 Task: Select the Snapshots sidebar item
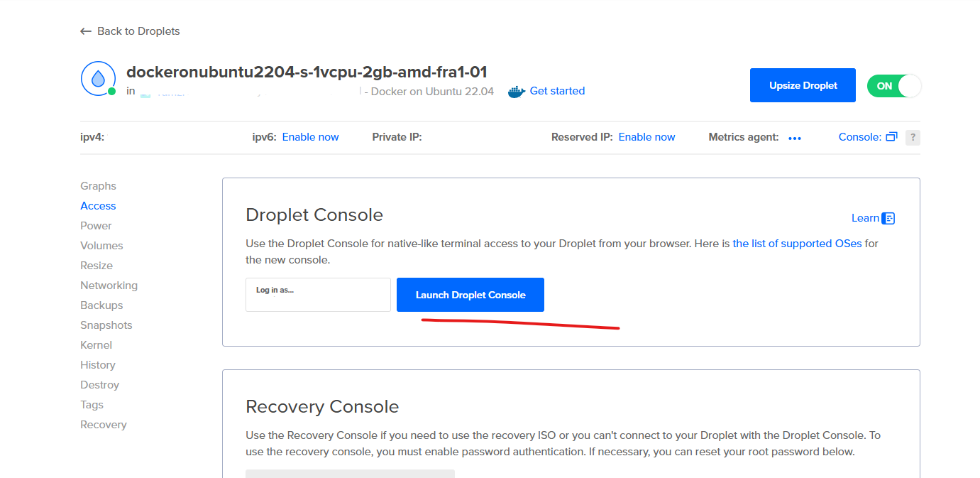tap(106, 325)
